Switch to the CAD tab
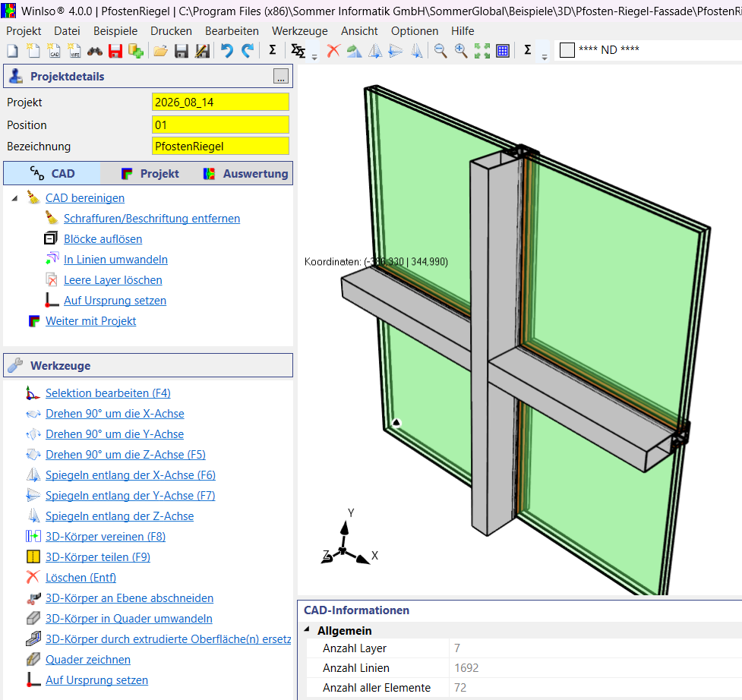Screen dimensions: 742x700 [x=52, y=174]
